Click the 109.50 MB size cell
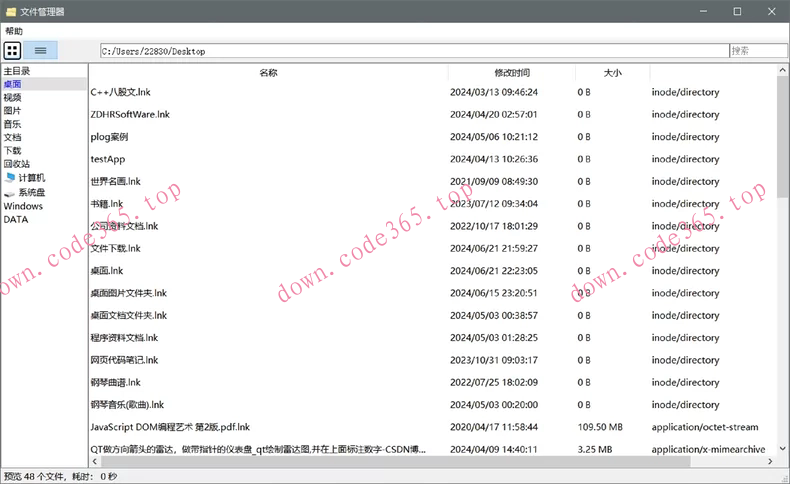 pos(600,427)
